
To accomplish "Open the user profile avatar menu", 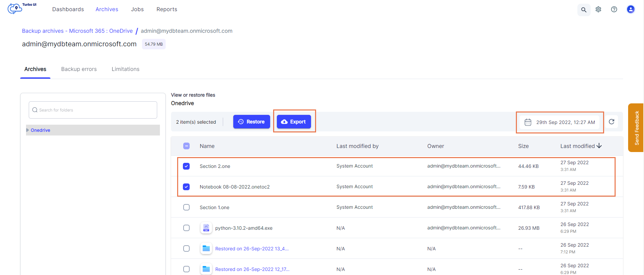I will pos(630,9).
